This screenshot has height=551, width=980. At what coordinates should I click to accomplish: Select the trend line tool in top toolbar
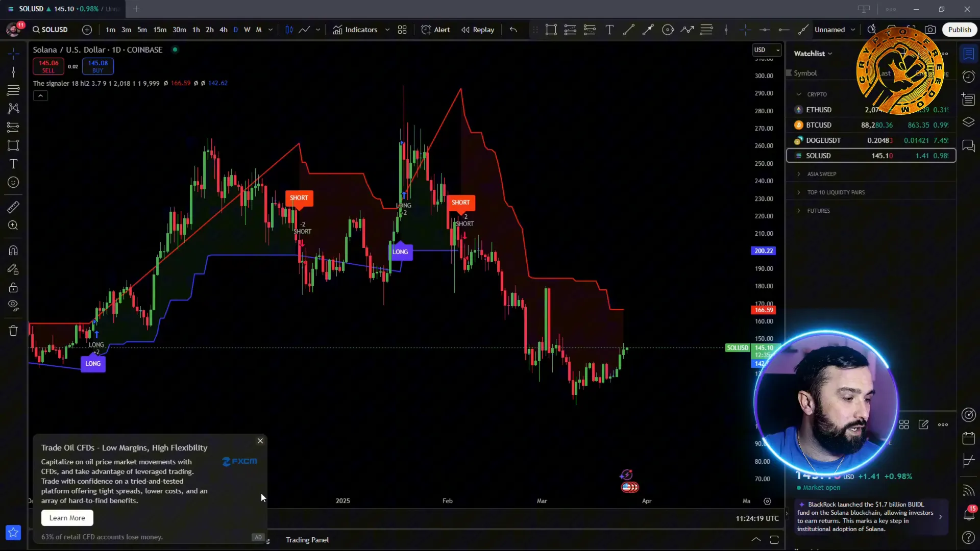[629, 30]
